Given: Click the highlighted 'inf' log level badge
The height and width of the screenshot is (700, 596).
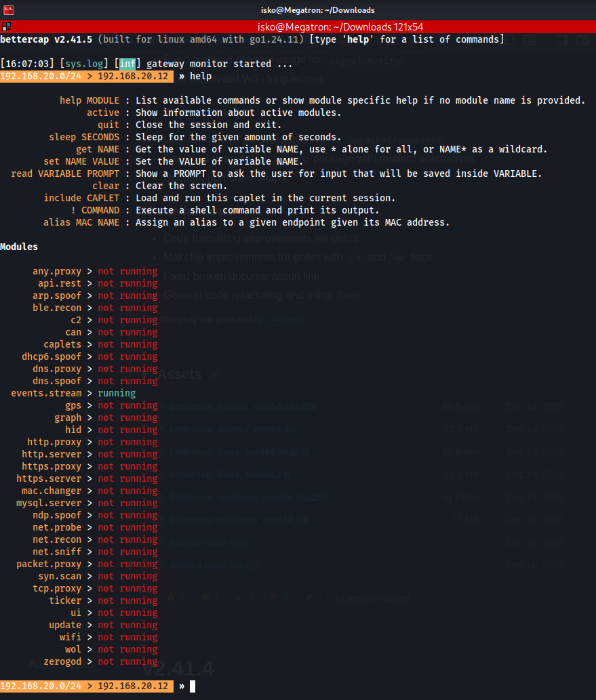Looking at the screenshot, I should point(127,64).
